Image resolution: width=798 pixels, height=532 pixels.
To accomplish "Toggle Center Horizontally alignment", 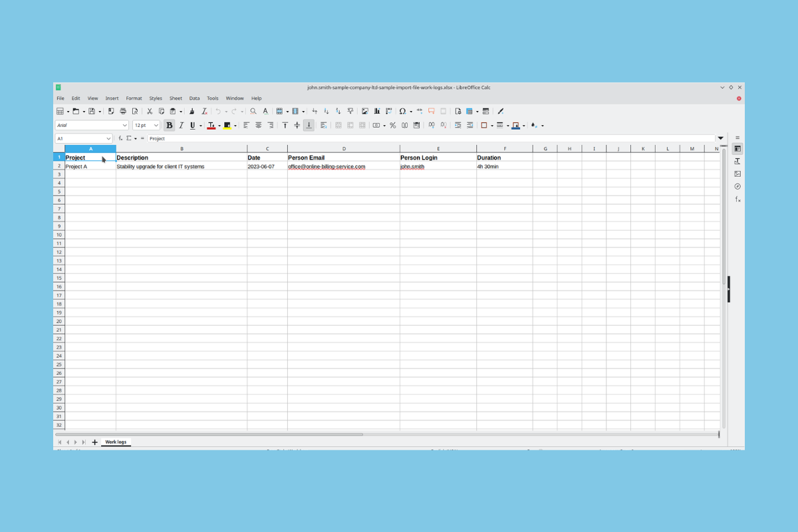I will (259, 125).
